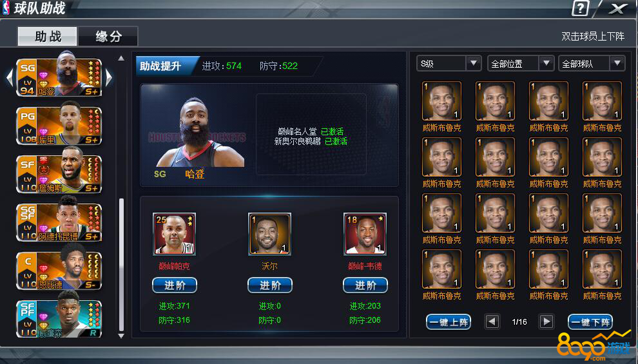Switch to the 缘分 tab
Viewport: 638px width, 364px height.
click(x=108, y=36)
